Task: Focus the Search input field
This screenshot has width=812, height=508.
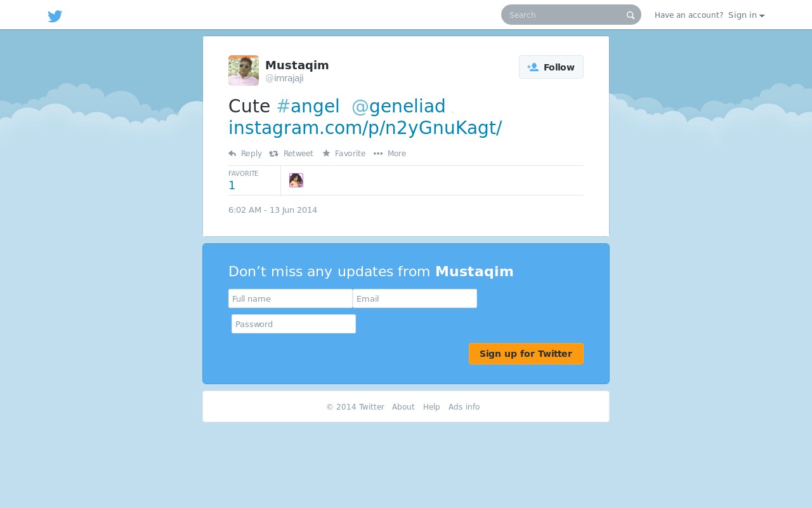Action: [565, 15]
